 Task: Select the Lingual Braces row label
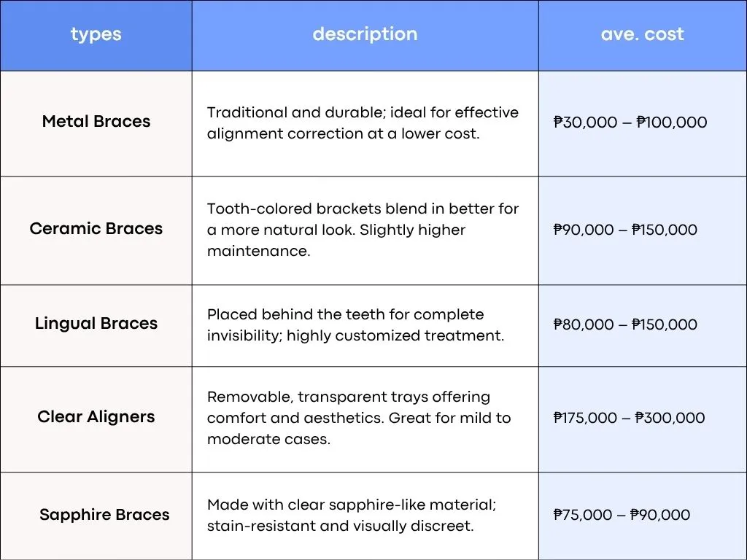(96, 324)
